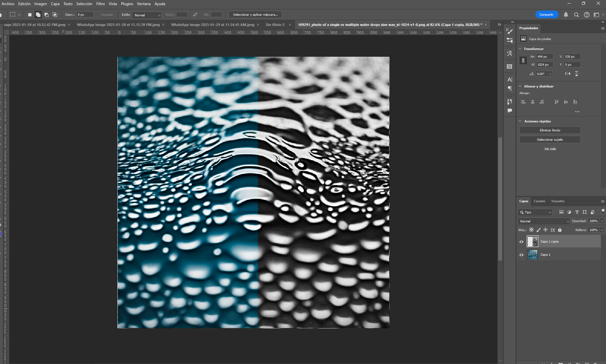Open the marquee tool preset dropdown arrow

[19, 15]
